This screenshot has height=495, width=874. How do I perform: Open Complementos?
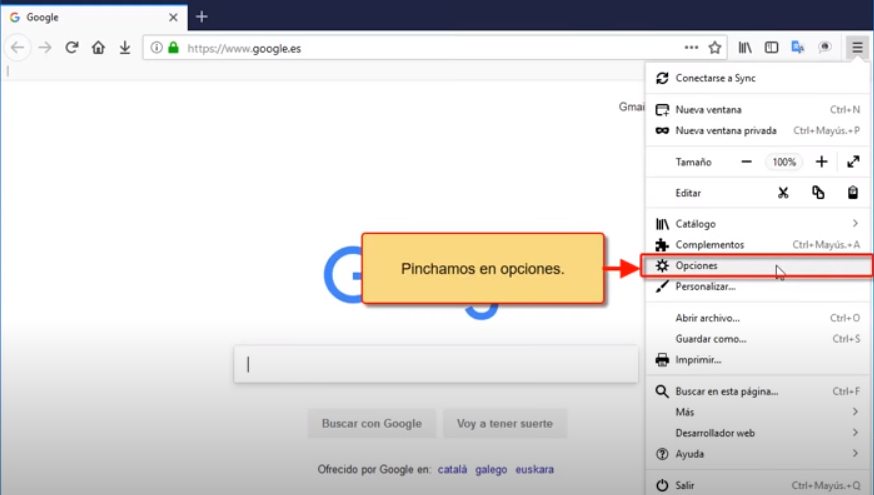coord(758,245)
